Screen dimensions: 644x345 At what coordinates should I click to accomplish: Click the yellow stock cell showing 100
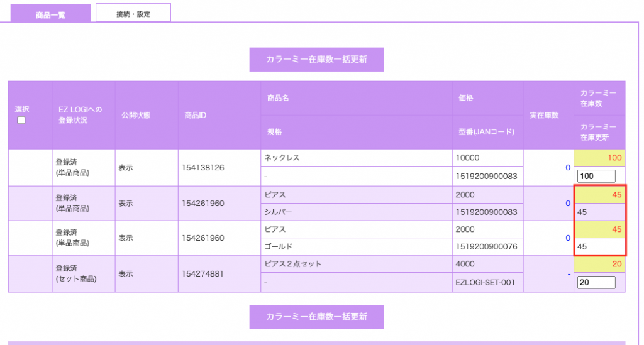click(599, 158)
